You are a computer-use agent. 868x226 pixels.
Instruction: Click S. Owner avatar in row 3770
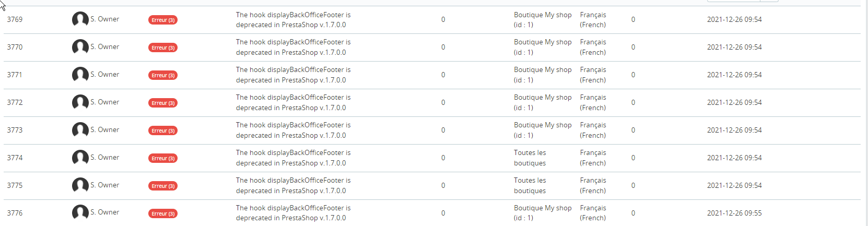pyautogui.click(x=80, y=47)
